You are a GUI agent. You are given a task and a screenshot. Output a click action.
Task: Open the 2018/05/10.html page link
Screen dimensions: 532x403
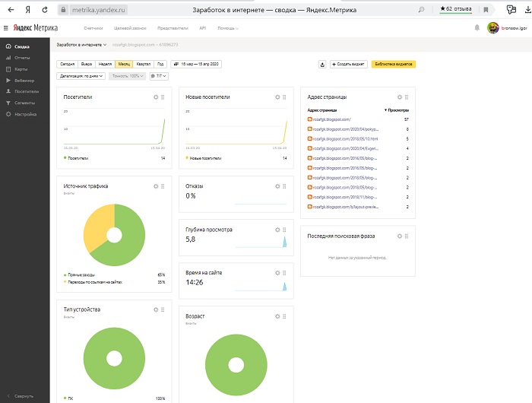[x=345, y=139]
